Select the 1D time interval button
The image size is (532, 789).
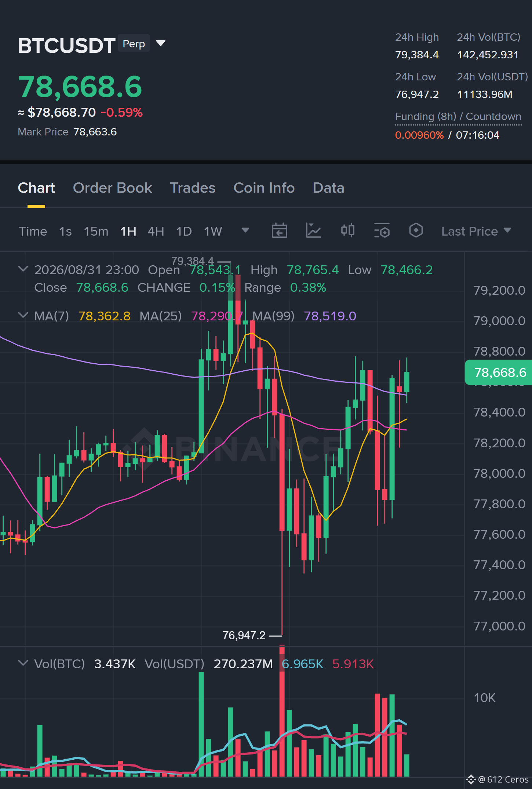pyautogui.click(x=184, y=231)
